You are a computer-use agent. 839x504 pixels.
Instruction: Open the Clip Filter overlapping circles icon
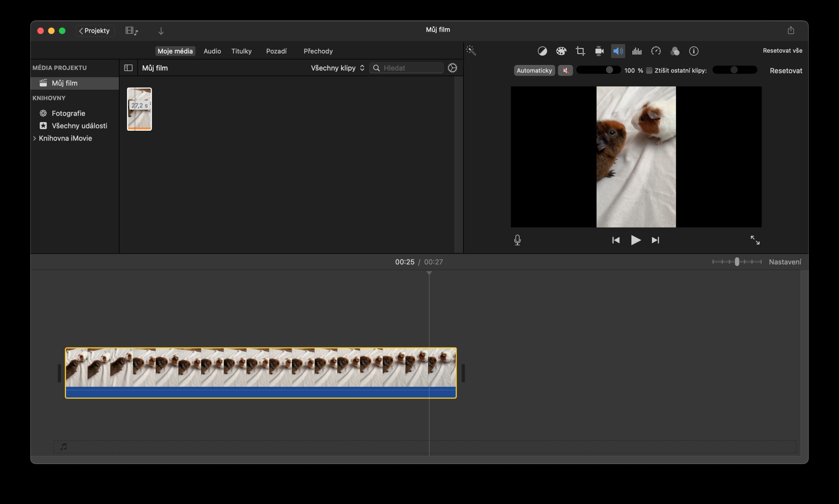675,51
